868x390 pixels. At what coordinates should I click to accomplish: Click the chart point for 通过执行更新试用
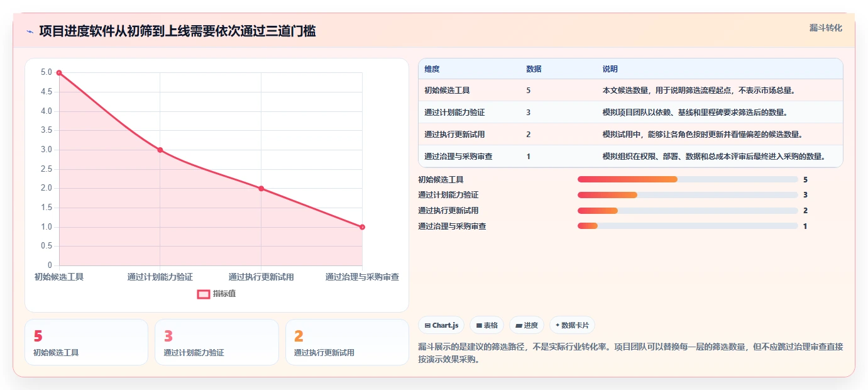click(x=261, y=189)
